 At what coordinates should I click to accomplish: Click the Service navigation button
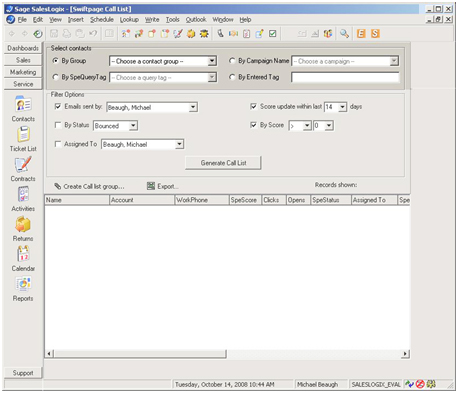[23, 84]
